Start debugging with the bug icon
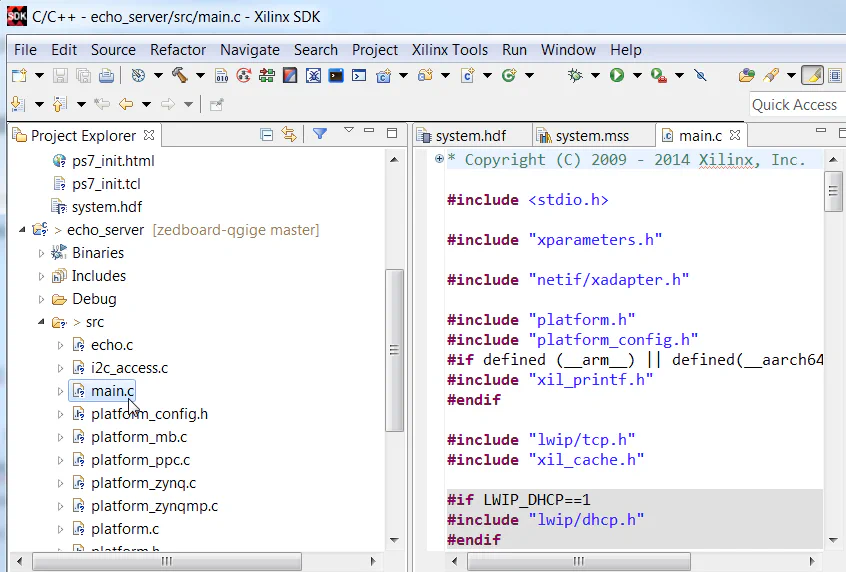 (x=575, y=75)
